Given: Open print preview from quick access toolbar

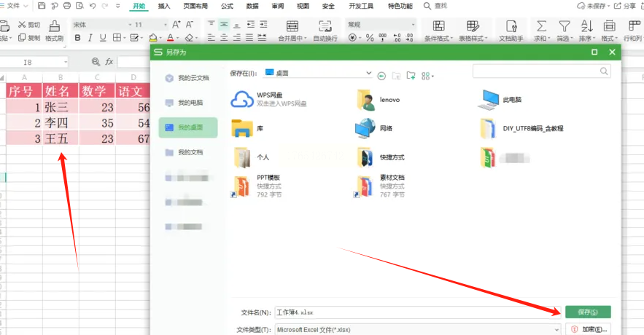Looking at the screenshot, I should pyautogui.click(x=79, y=6).
